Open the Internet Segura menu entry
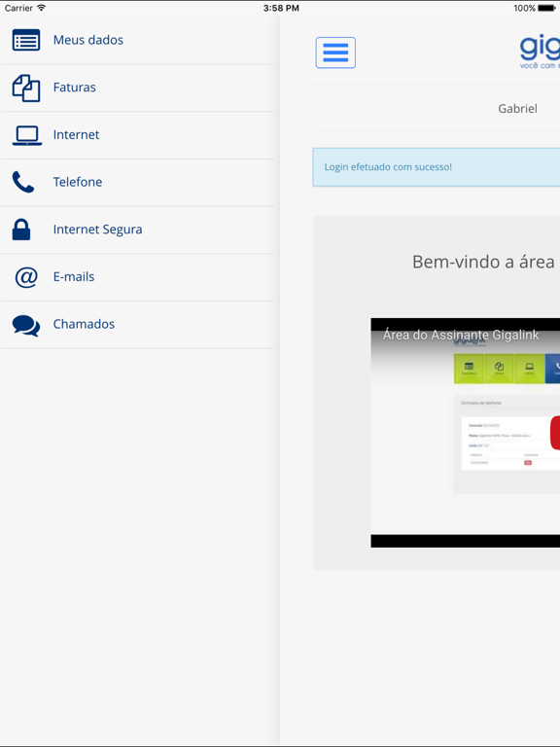This screenshot has height=747, width=560. click(138, 230)
